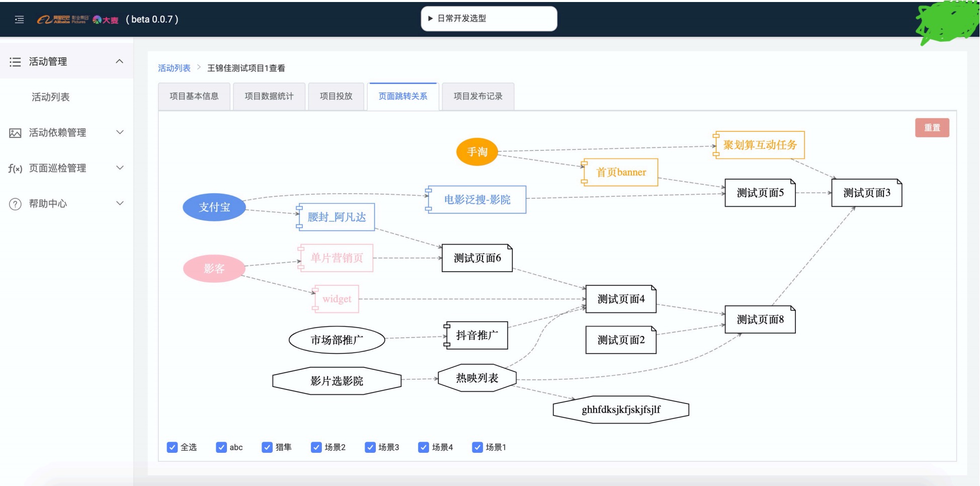Select the 电影泛搜-影院 node
The height and width of the screenshot is (486, 980).
pyautogui.click(x=476, y=200)
